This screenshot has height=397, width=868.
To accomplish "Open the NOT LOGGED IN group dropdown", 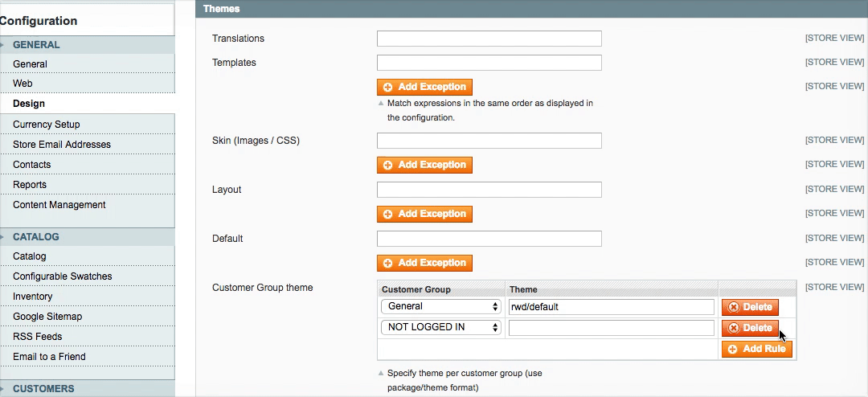I will point(440,327).
